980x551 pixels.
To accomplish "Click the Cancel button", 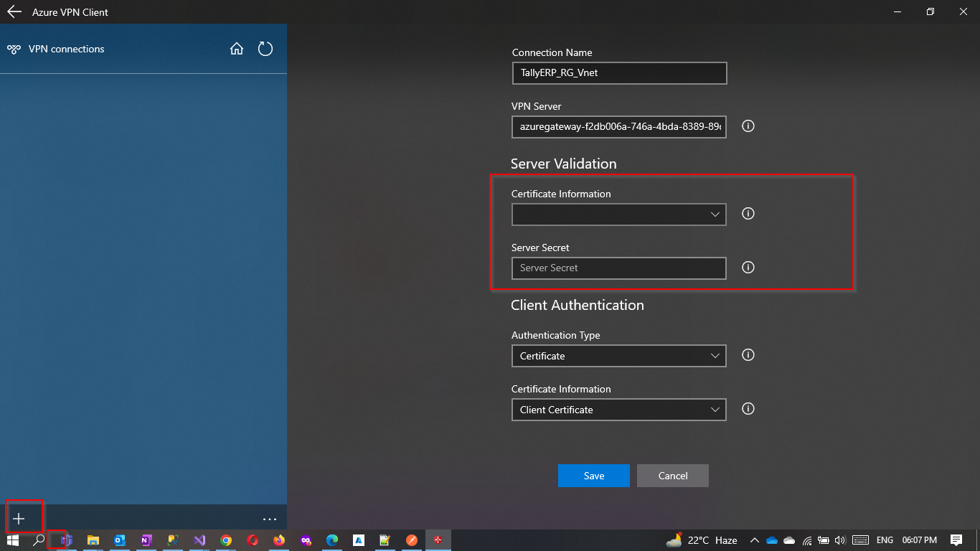I will pyautogui.click(x=672, y=475).
